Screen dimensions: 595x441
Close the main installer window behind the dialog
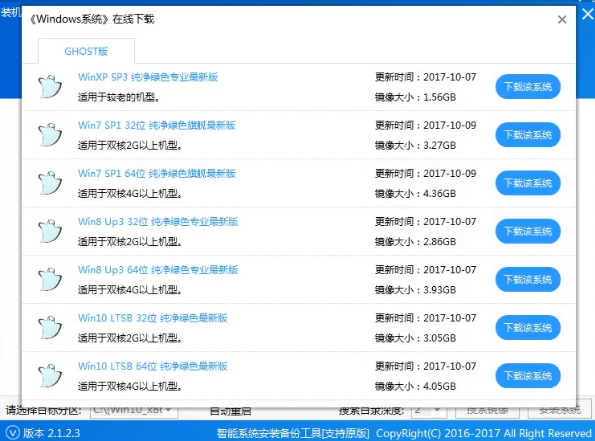[588, 14]
